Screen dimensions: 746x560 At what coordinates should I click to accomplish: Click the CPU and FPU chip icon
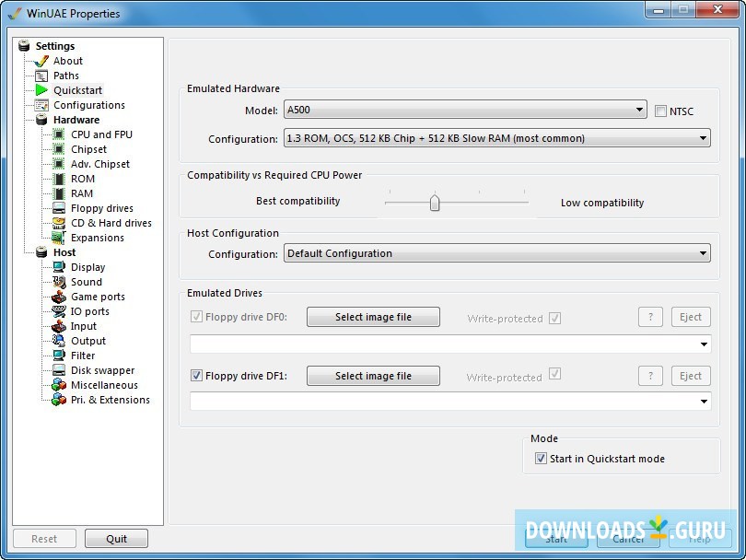click(59, 134)
